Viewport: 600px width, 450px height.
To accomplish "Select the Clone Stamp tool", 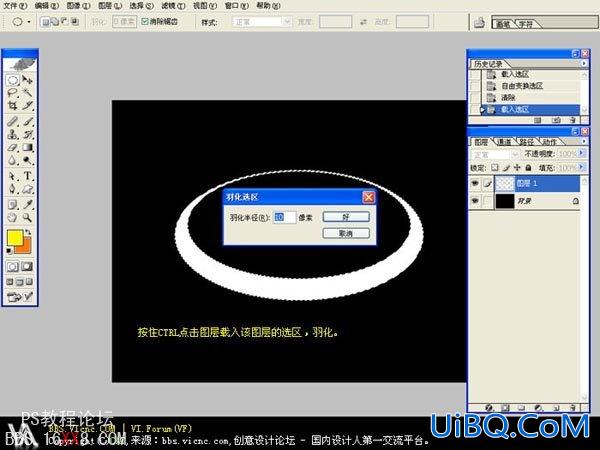I will coord(12,134).
